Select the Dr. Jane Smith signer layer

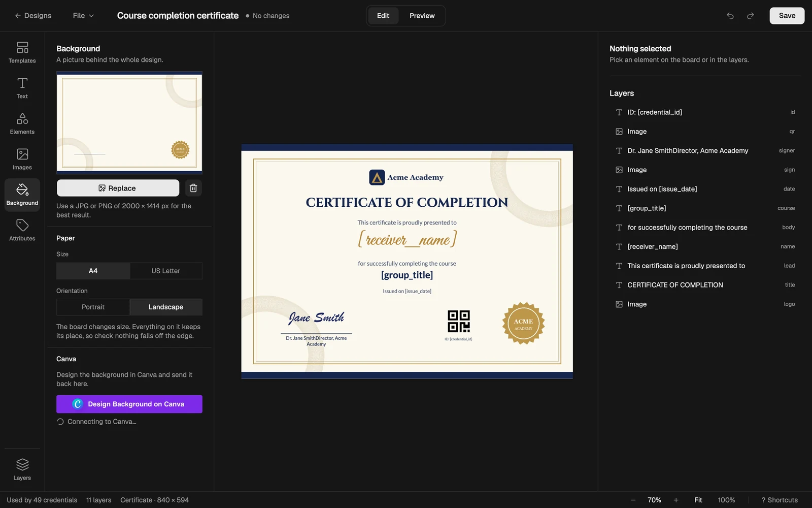point(705,151)
